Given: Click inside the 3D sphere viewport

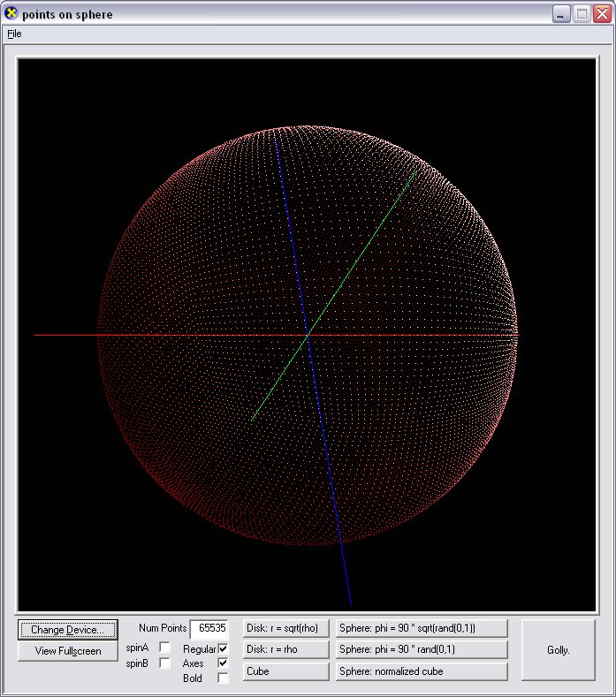Looking at the screenshot, I should 308,334.
